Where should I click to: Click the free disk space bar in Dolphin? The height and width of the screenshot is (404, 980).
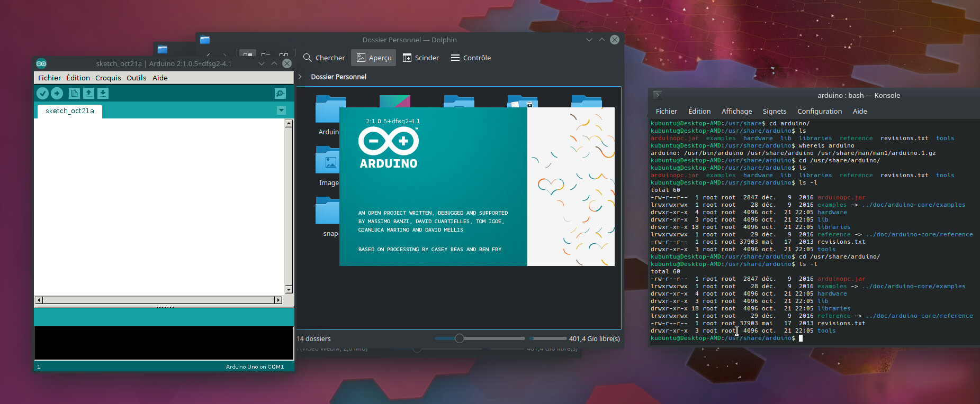click(548, 338)
